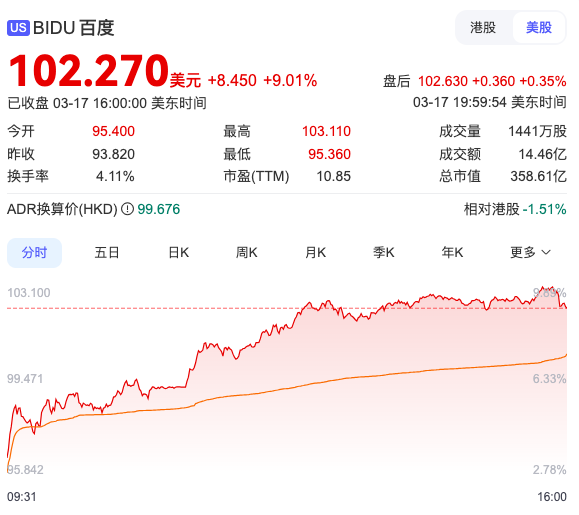Open the 日K chart tab
The width and height of the screenshot is (579, 515).
click(179, 253)
